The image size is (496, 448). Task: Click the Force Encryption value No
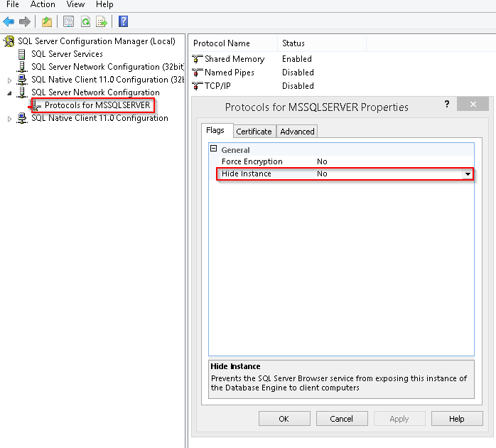[x=322, y=161]
